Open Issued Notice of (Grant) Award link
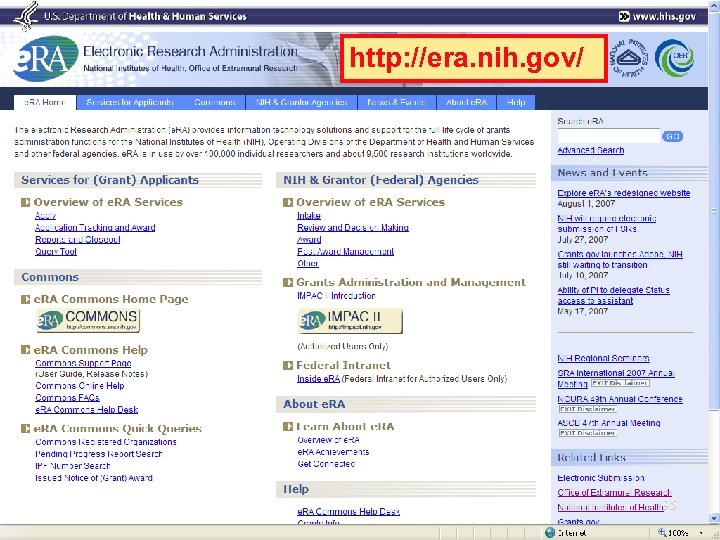720x540 pixels. [x=94, y=478]
